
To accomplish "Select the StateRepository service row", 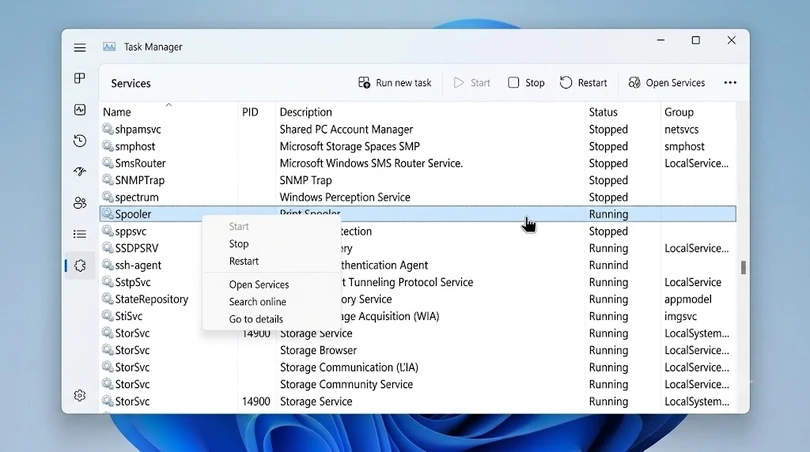I will 417,300.
